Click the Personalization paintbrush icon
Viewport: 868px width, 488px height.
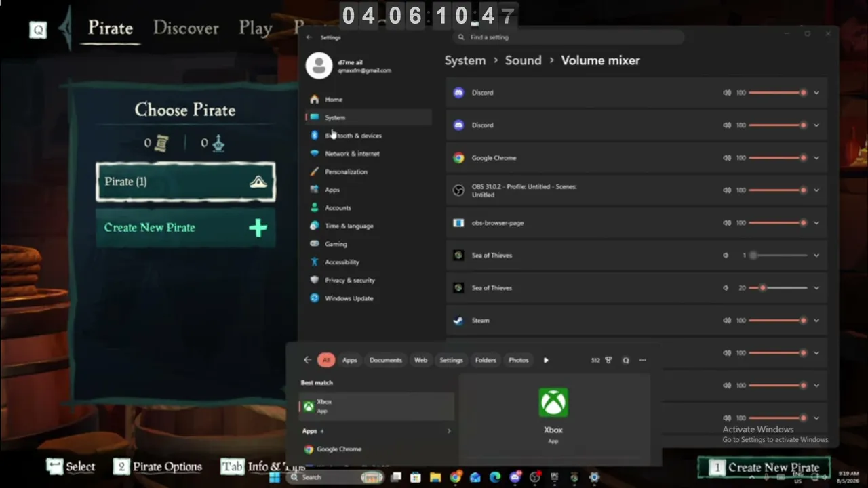click(x=315, y=171)
